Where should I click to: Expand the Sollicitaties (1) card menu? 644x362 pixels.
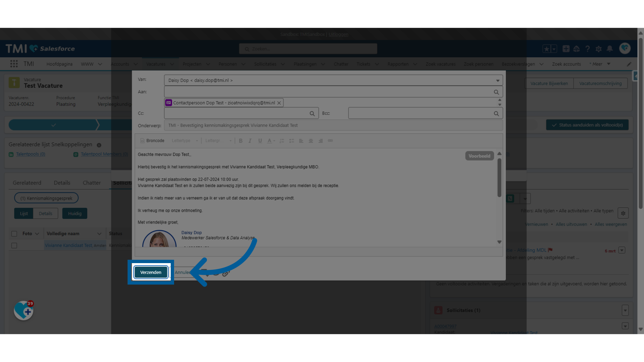pos(625,310)
